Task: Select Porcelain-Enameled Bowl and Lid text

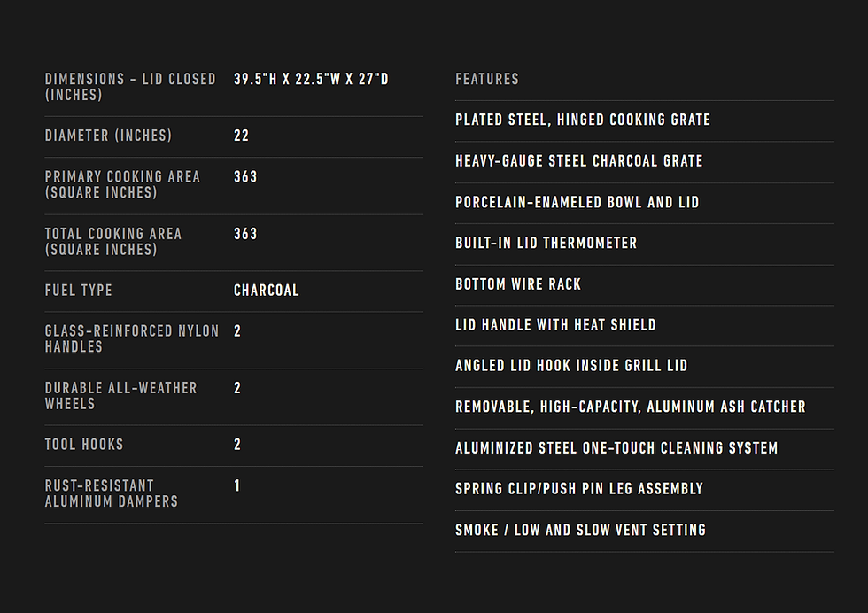Action: [x=577, y=202]
